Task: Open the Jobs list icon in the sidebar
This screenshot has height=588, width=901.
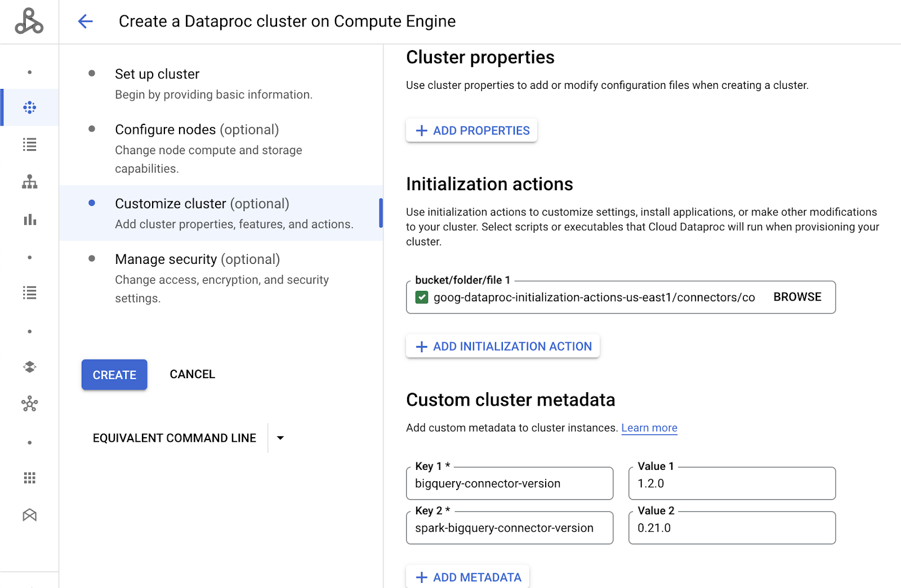Action: (x=30, y=145)
